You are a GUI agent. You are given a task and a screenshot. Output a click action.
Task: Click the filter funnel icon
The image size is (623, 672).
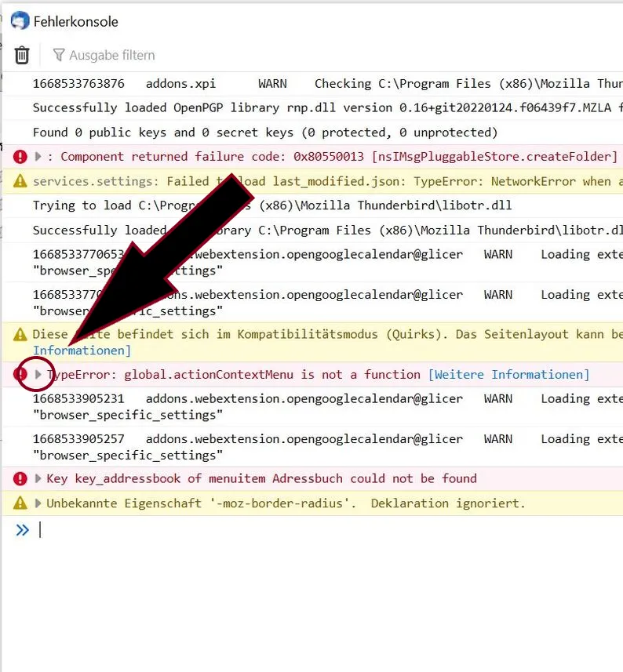59,55
